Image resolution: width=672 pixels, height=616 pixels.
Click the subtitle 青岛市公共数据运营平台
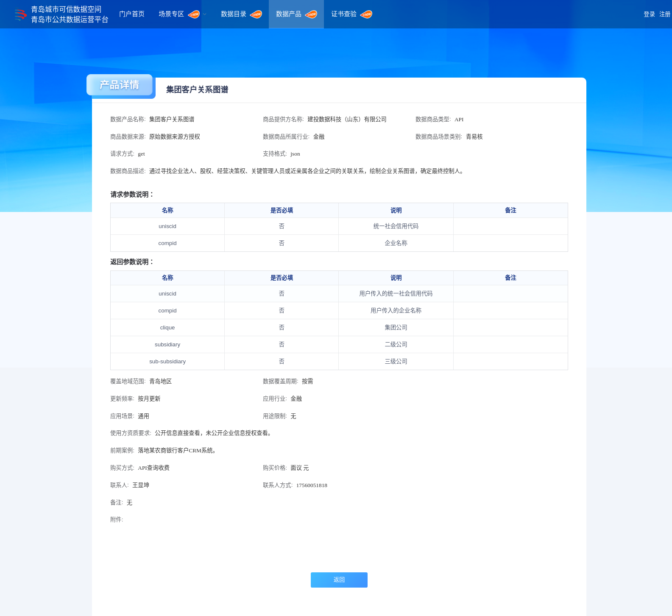click(x=70, y=20)
